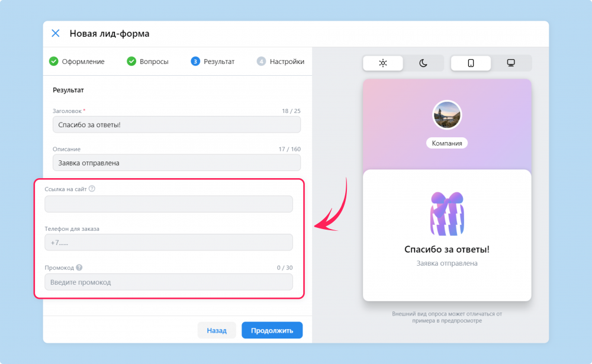Focus the Ссылка на сайт input field

(x=169, y=204)
